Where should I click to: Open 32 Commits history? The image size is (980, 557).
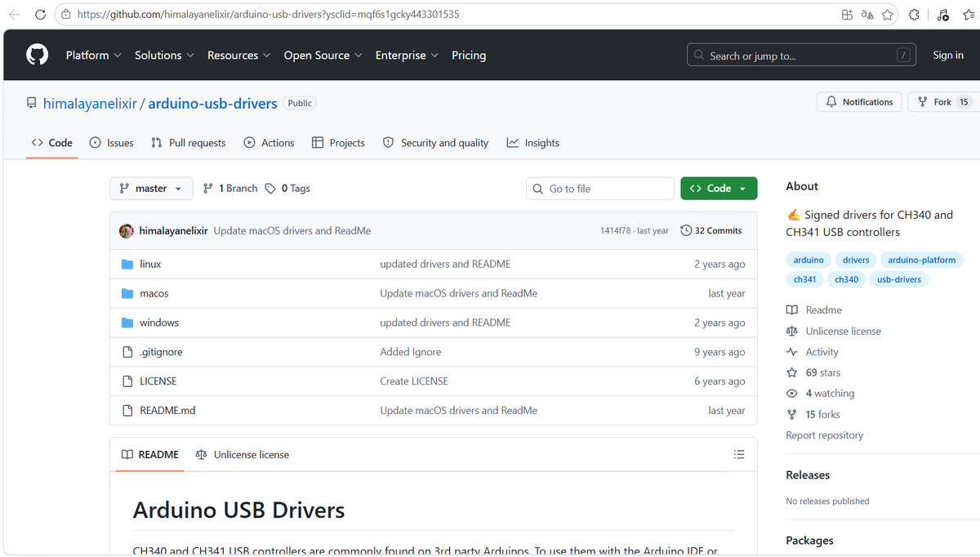point(711,231)
